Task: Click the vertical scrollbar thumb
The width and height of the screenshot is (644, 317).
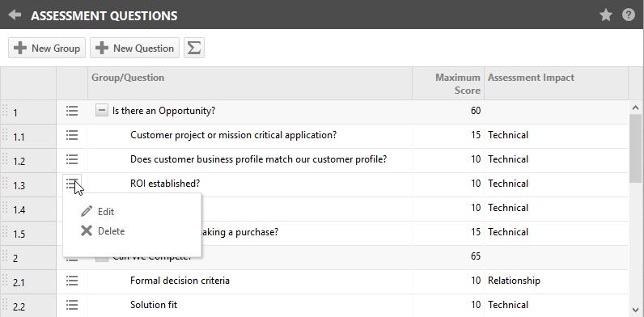Action: [x=636, y=149]
